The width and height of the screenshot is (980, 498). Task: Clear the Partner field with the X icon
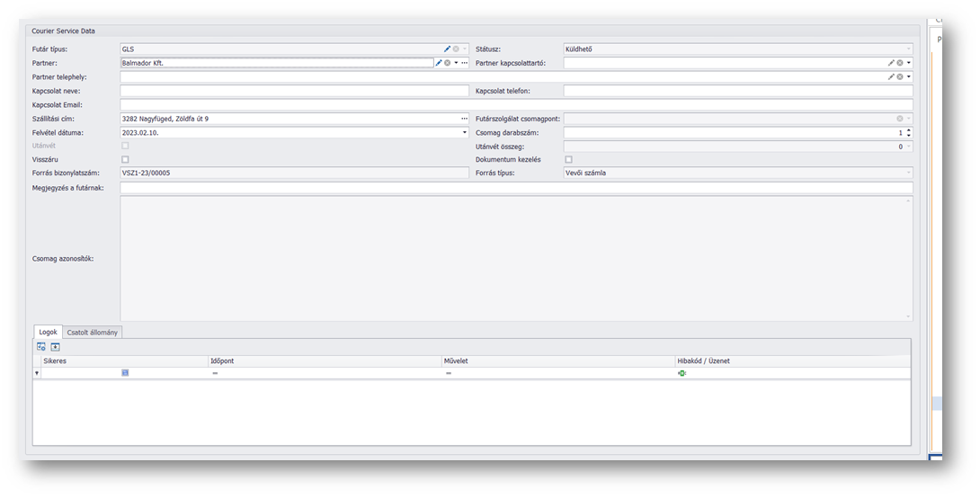(448, 63)
